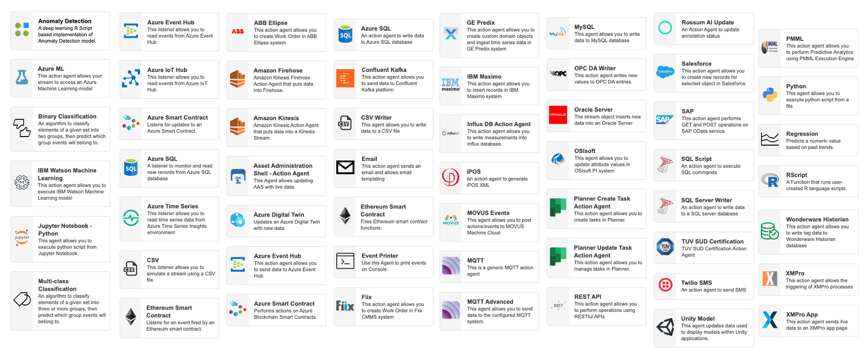The width and height of the screenshot is (868, 358).
Task: Select the Unity Model cube icon
Action: [665, 327]
